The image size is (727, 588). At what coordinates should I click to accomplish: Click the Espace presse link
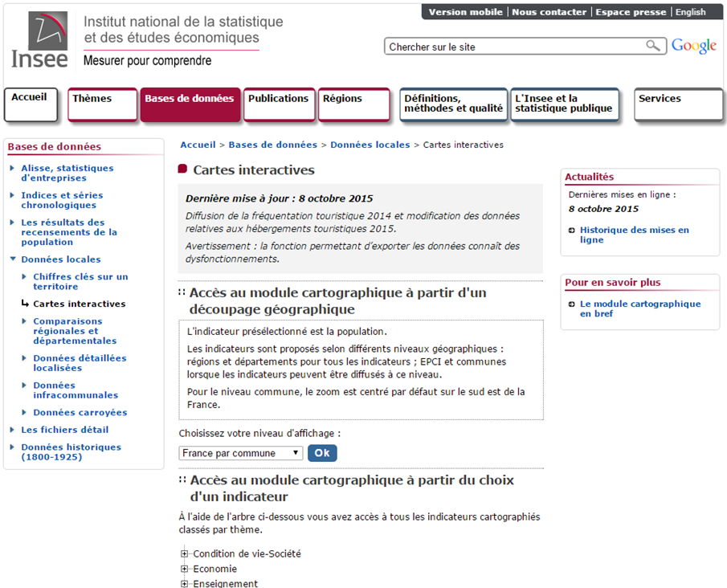pos(631,12)
